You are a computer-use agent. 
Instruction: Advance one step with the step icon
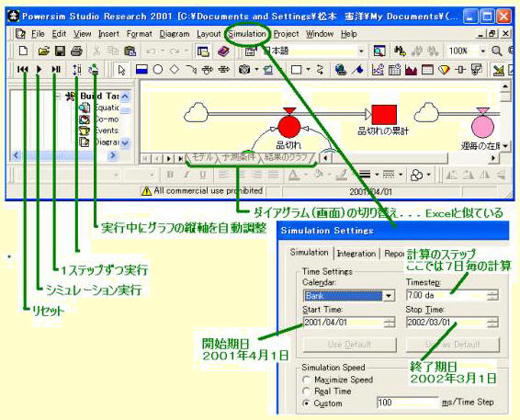56,69
